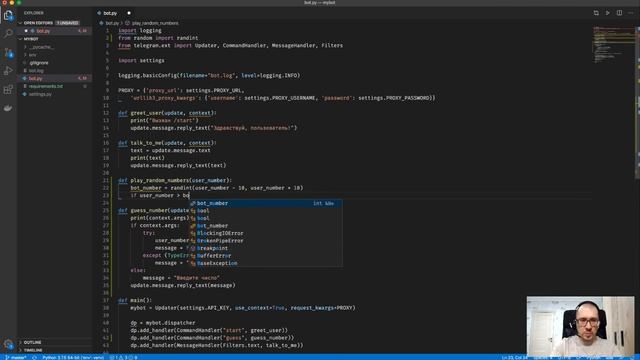Screen dimensions: 640x360
Task: Click line 37 def main()
Action: [x=135, y=300]
